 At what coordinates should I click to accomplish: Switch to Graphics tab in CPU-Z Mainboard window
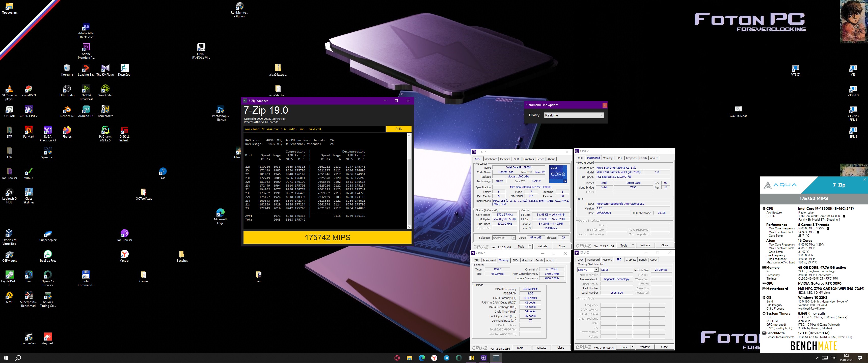click(x=631, y=158)
